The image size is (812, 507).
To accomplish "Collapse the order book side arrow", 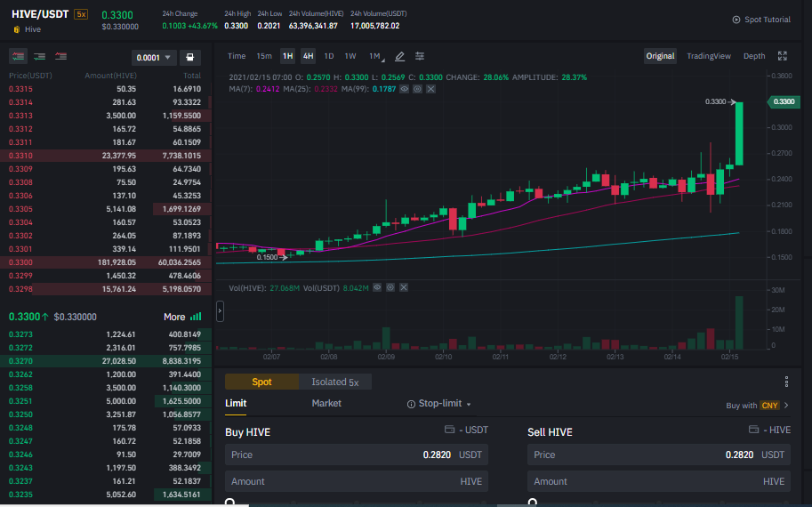I will 220,311.
